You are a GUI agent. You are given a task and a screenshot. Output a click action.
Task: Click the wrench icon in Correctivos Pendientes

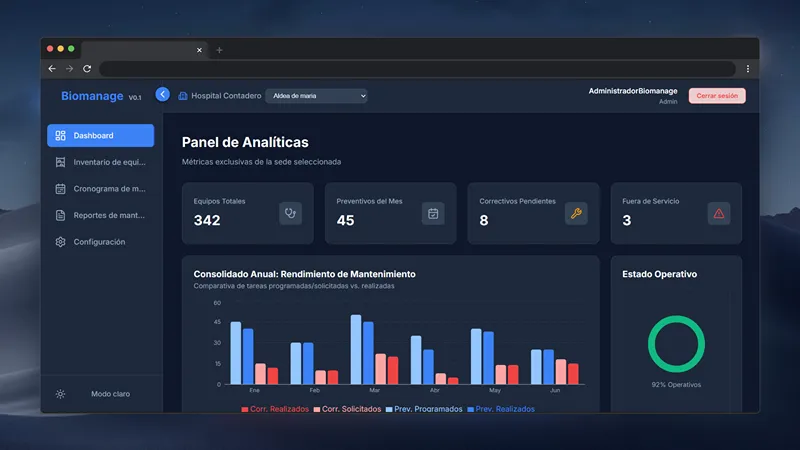click(x=576, y=213)
